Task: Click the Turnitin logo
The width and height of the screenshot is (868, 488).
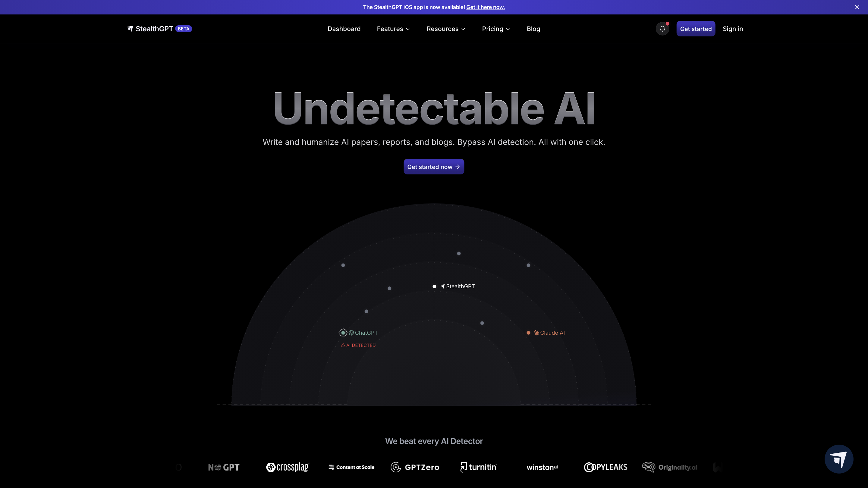Action: [478, 467]
